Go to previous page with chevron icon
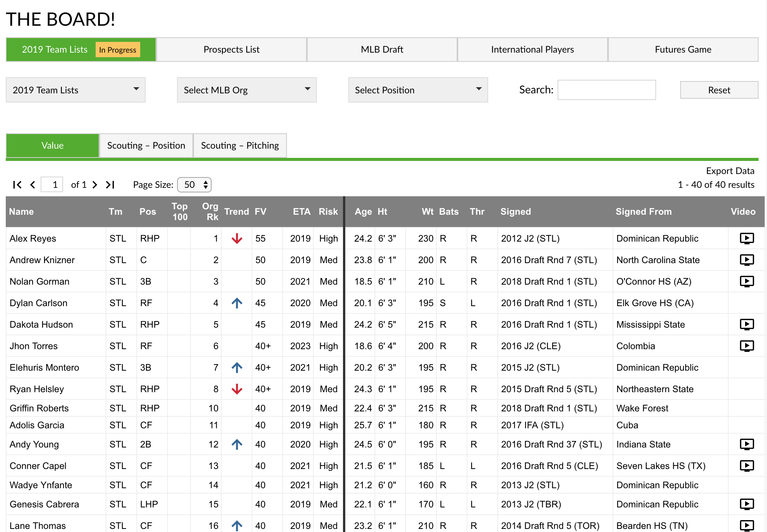The image size is (767, 532). pyautogui.click(x=33, y=184)
